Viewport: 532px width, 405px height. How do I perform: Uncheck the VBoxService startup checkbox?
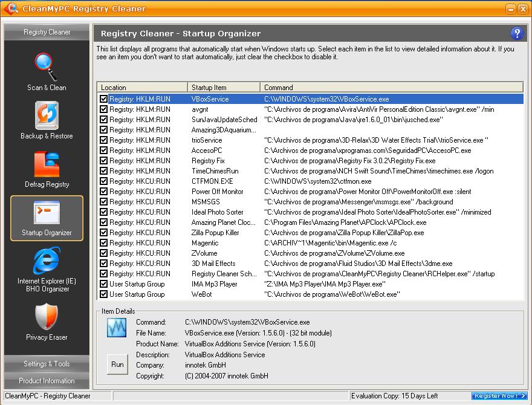pyautogui.click(x=103, y=99)
